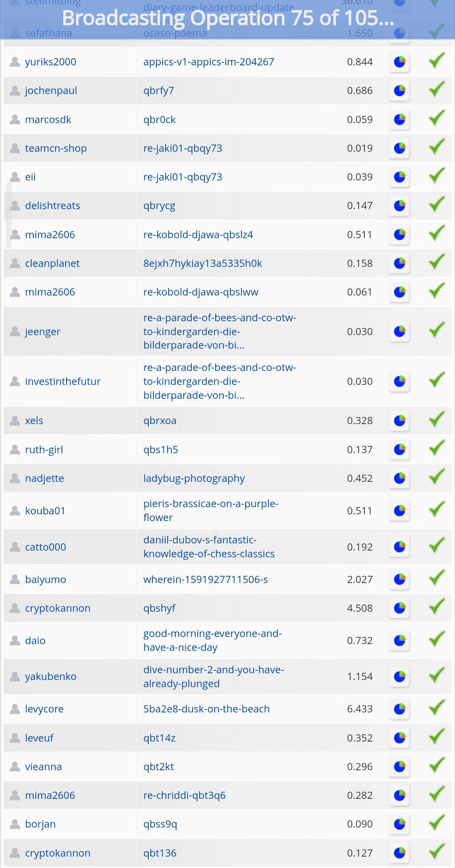Open the 5ba2e8-dusk-on-the-beach post

click(x=206, y=709)
